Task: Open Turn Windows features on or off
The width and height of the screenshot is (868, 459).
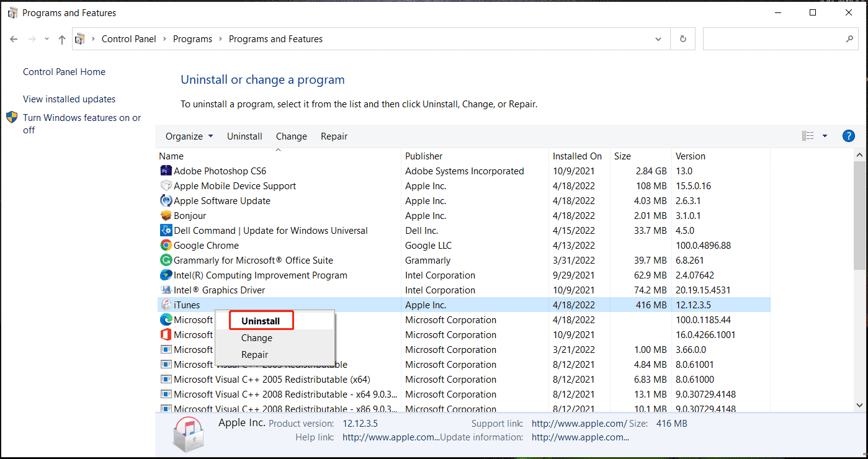Action: [82, 123]
